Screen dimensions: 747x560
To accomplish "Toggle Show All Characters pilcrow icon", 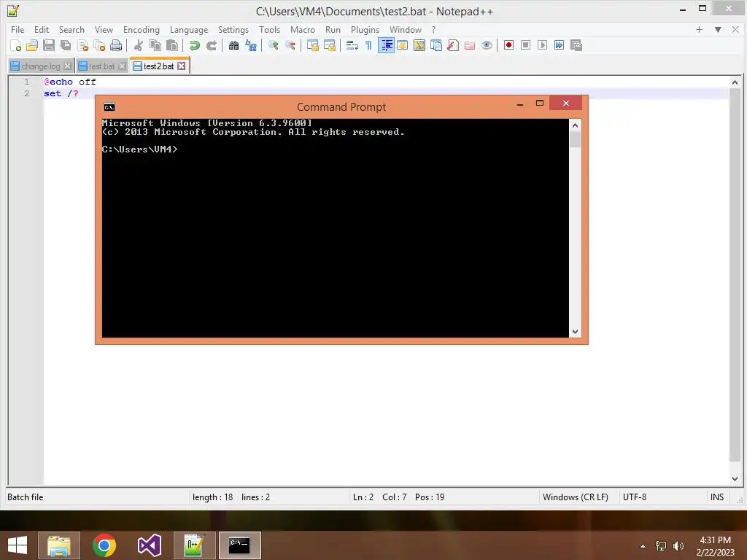I will click(368, 45).
